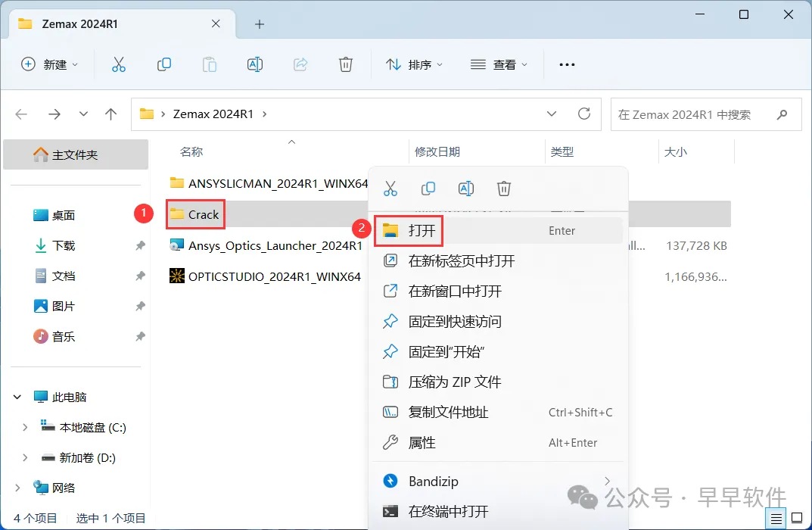Choose 固定到快速访问
Viewport: 812px width, 530px height.
(498, 321)
